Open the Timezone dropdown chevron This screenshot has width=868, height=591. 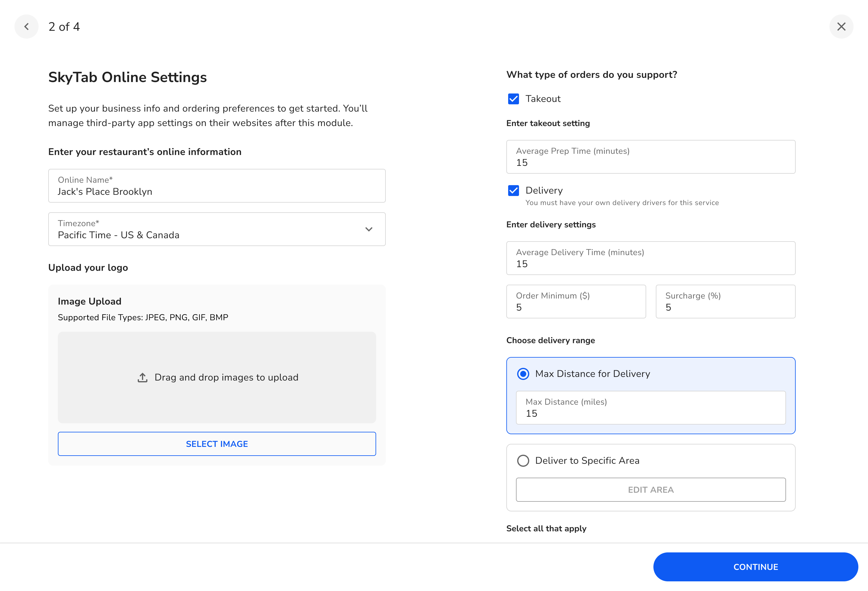(369, 229)
